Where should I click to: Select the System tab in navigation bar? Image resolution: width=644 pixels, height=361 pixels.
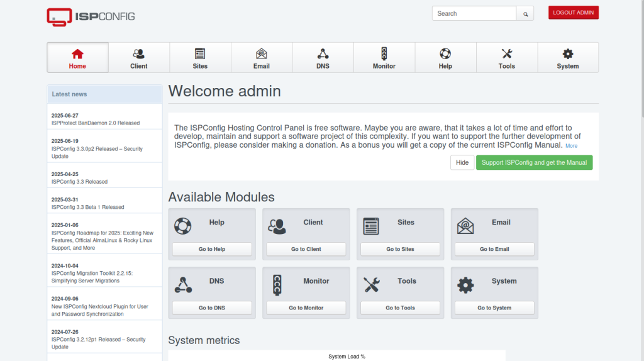[568, 58]
